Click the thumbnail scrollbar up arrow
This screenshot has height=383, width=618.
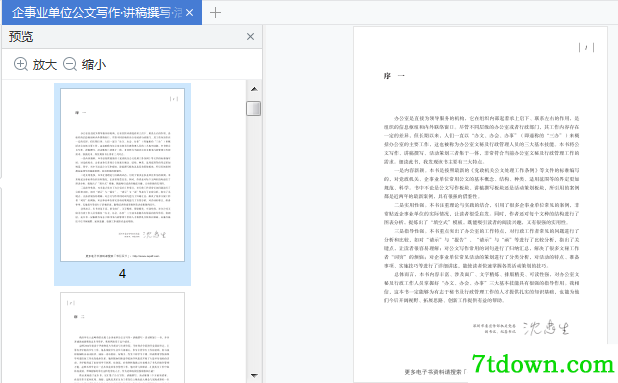pos(254,89)
